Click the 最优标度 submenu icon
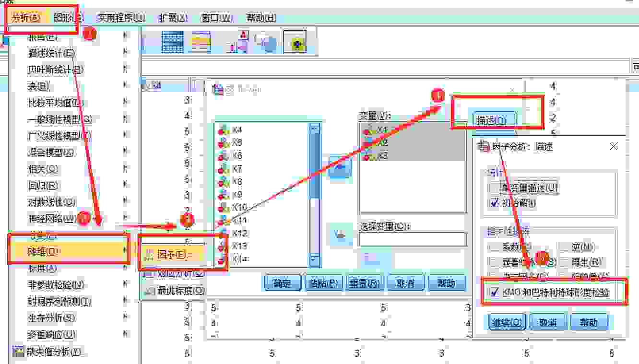This screenshot has width=639, height=364. (x=150, y=290)
